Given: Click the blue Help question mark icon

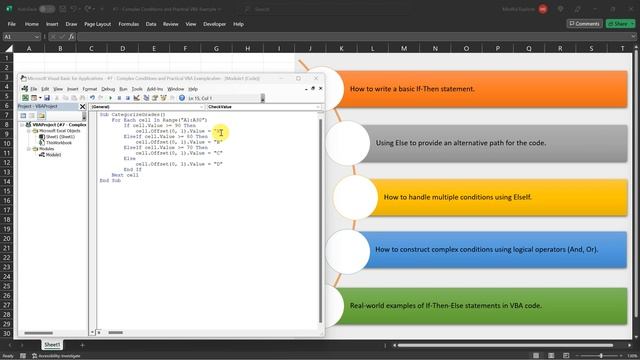Looking at the screenshot, I should pos(182,98).
